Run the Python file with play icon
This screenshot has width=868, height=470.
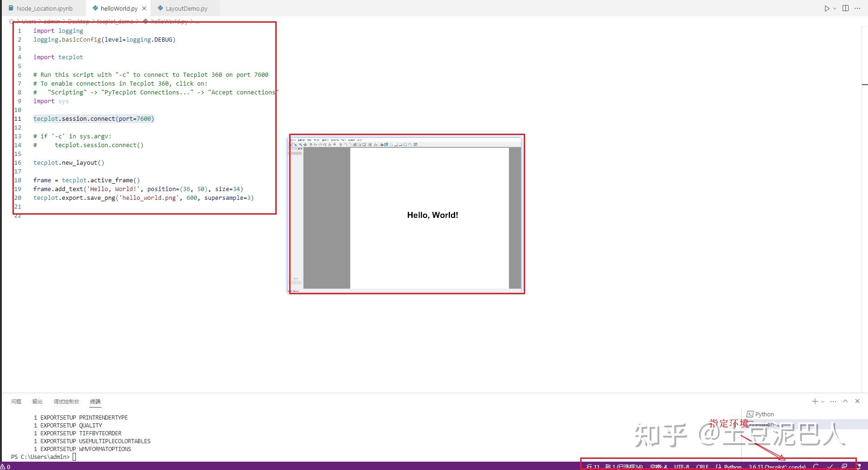click(827, 8)
